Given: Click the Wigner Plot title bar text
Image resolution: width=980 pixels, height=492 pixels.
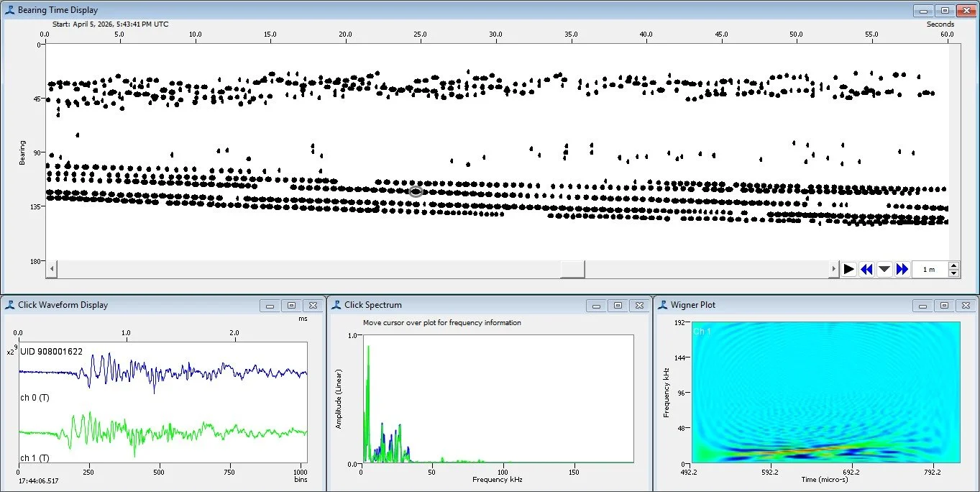Looking at the screenshot, I should (x=693, y=305).
